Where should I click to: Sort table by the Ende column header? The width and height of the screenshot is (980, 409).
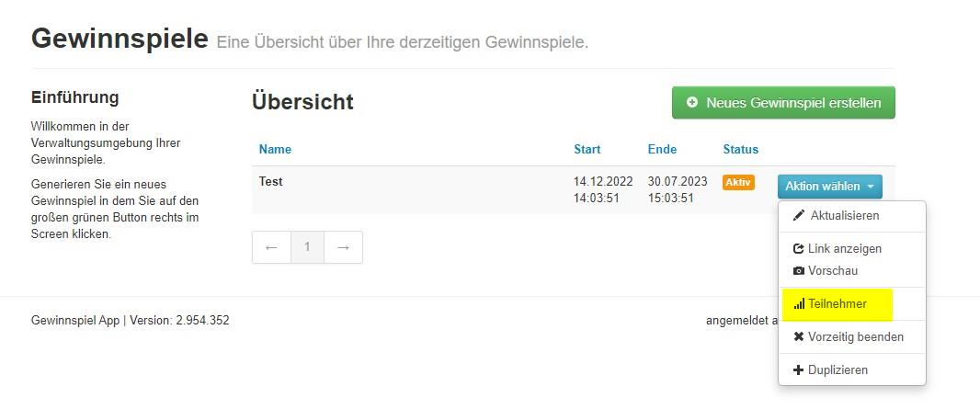click(662, 150)
